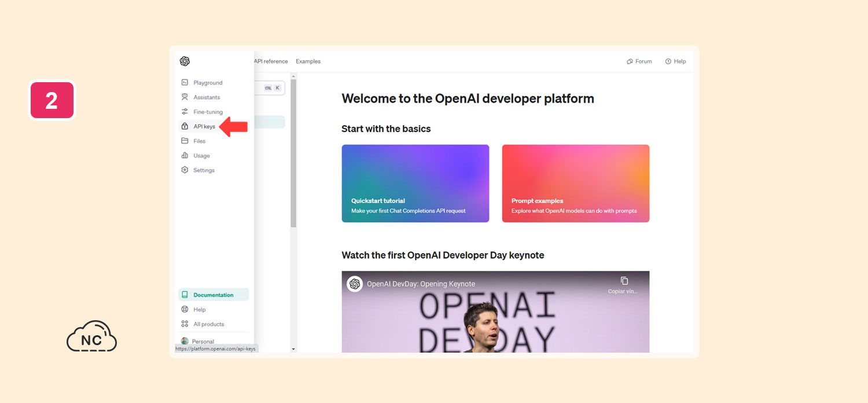Click the video title OpenAI DevDay: Opening Keynote

(x=421, y=284)
